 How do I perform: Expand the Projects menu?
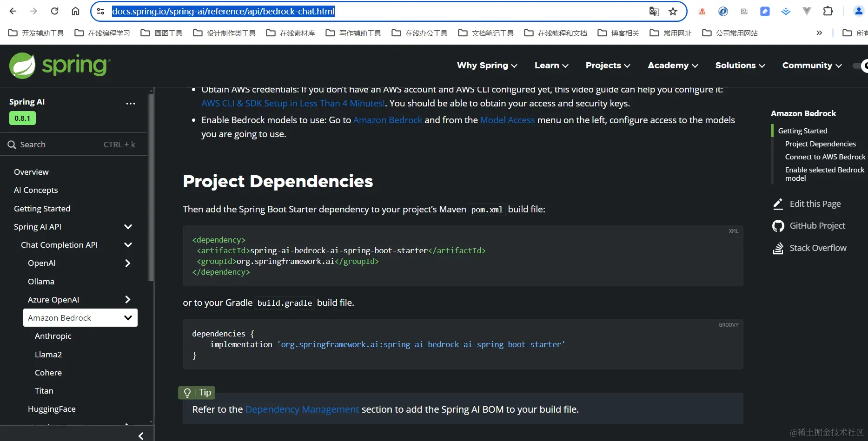coord(608,66)
